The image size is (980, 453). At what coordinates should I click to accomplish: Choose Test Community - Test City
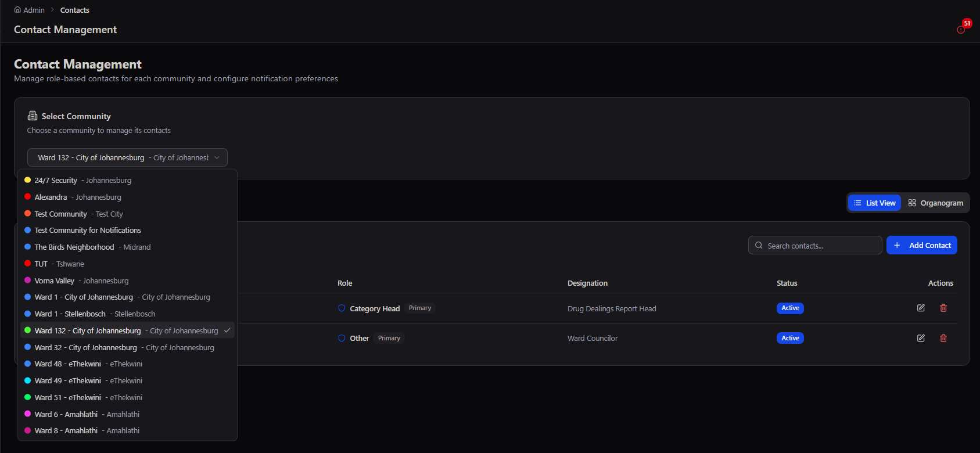coord(127,214)
